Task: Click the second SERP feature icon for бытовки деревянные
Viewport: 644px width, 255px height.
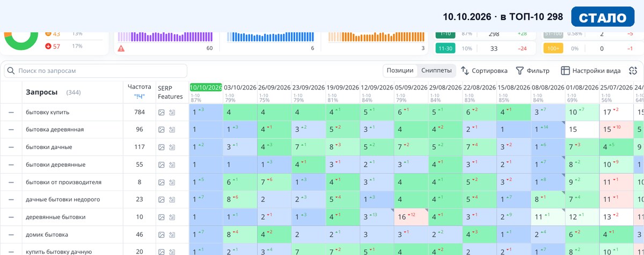Action: pyautogui.click(x=172, y=165)
